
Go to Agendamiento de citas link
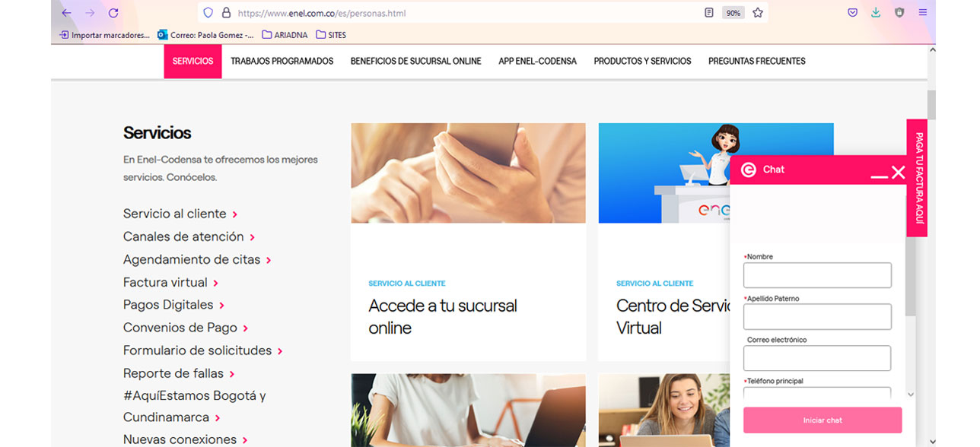(197, 259)
